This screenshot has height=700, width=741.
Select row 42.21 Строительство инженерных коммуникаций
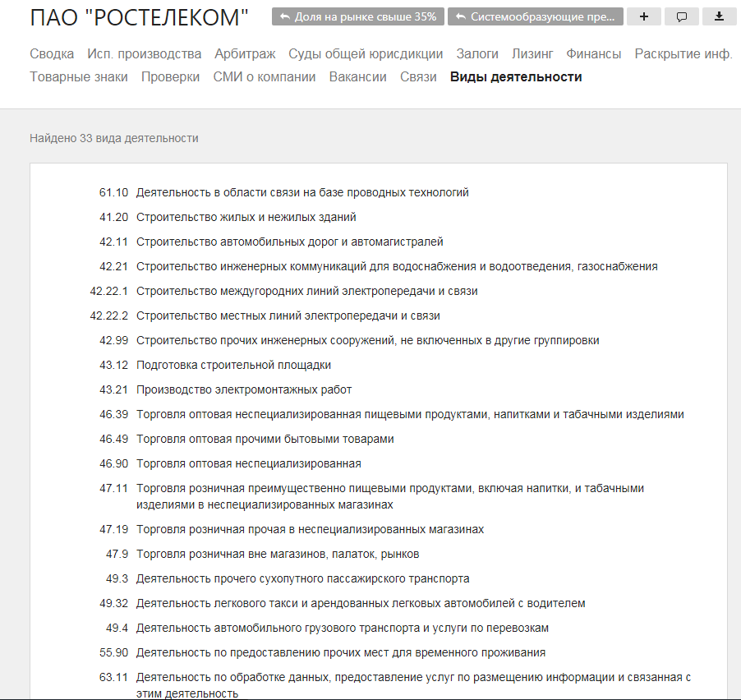tap(378, 266)
